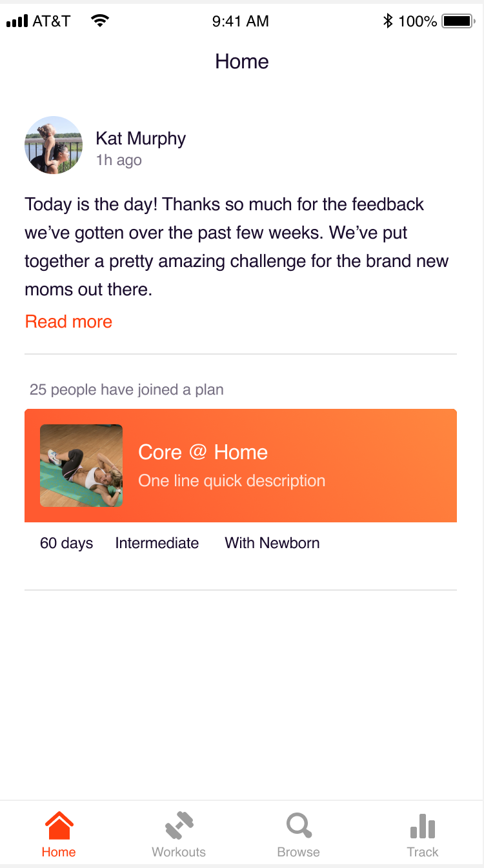Tap Kat Murphy's name
The image size is (484, 868).
click(141, 138)
